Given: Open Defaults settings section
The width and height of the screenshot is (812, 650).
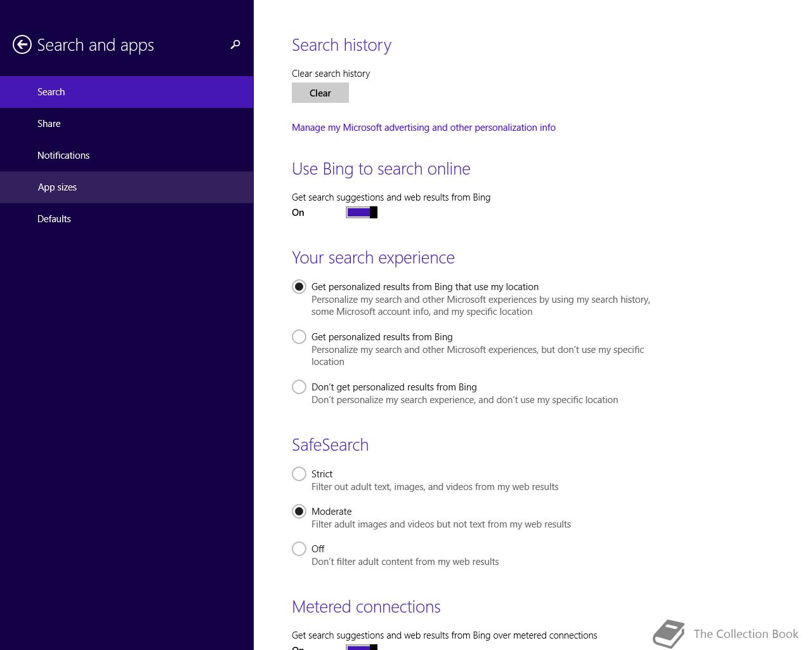Looking at the screenshot, I should point(54,219).
